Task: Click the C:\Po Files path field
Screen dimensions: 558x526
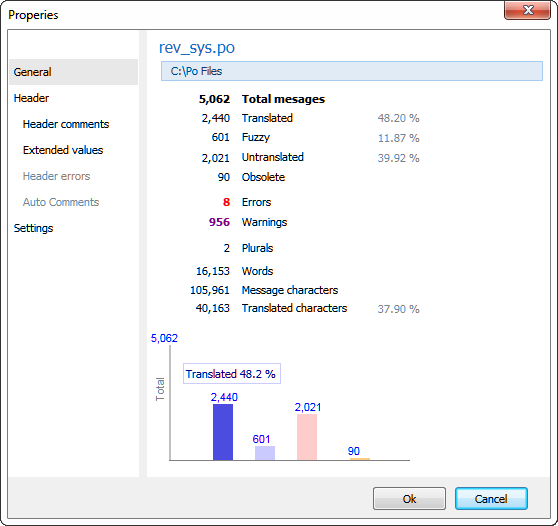Action: click(352, 71)
